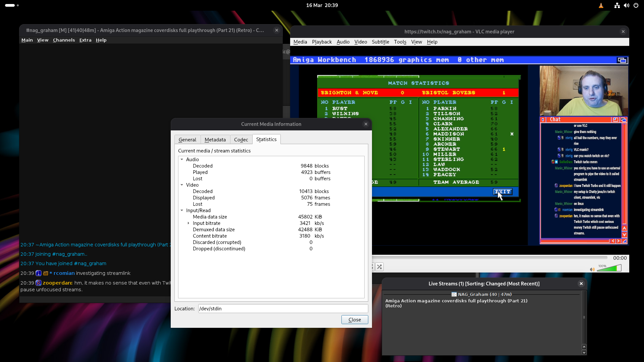Mute audio via VLC speaker icon
Screen dimensions: 644x362
click(x=592, y=269)
